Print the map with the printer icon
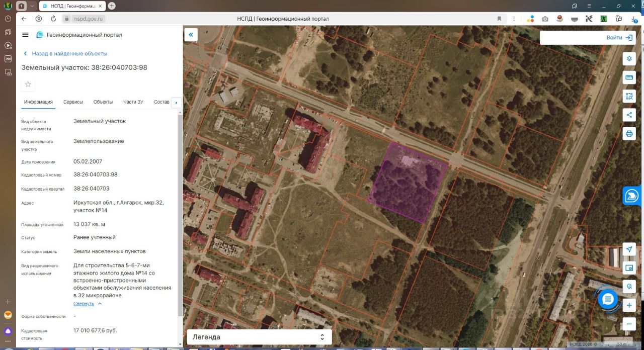This screenshot has height=350, width=644. coord(629,134)
